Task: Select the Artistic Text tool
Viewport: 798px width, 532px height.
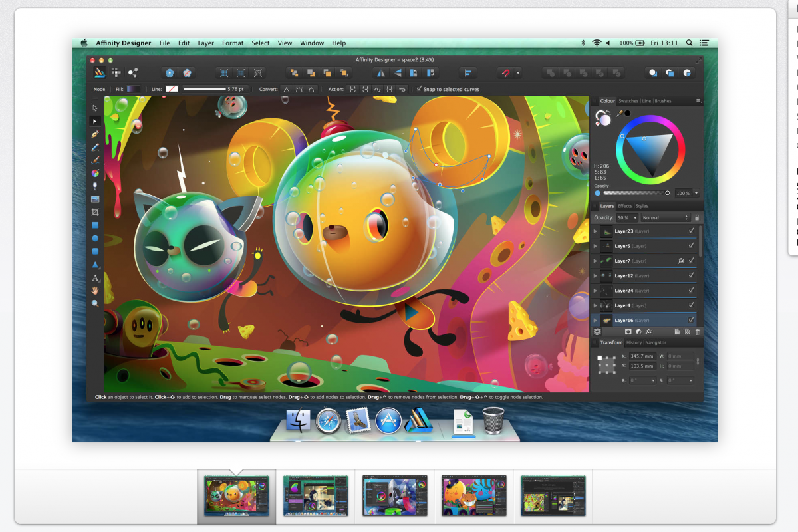Action: point(95,278)
